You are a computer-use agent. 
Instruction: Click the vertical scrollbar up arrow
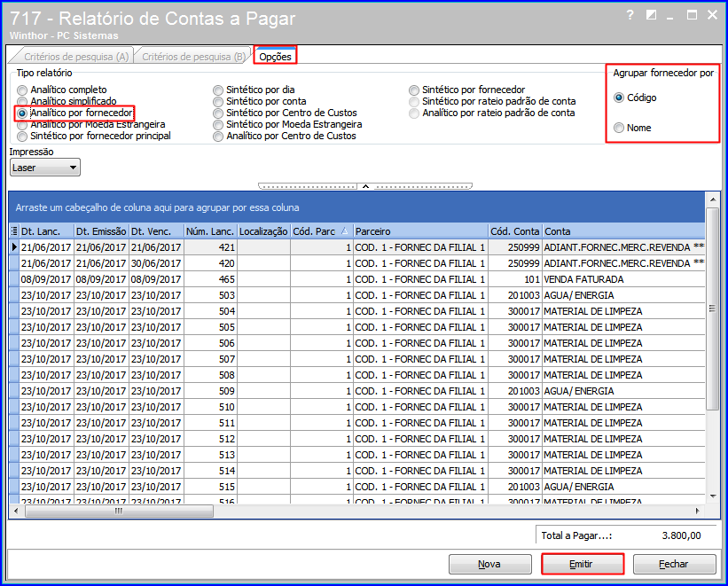712,199
